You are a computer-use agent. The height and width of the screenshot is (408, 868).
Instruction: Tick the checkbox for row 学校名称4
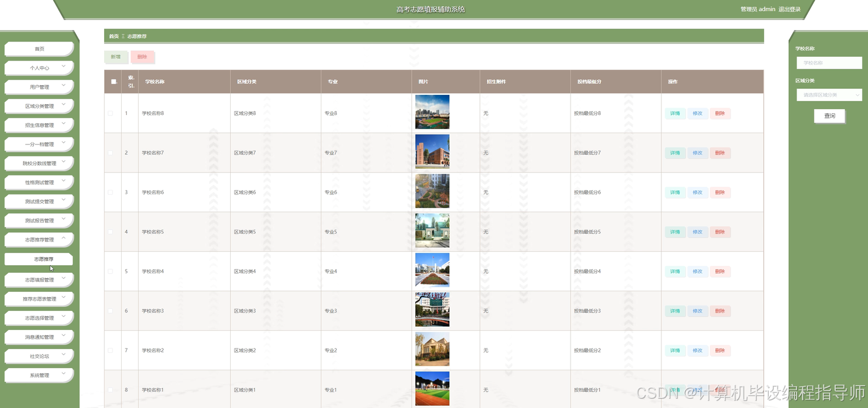(110, 271)
